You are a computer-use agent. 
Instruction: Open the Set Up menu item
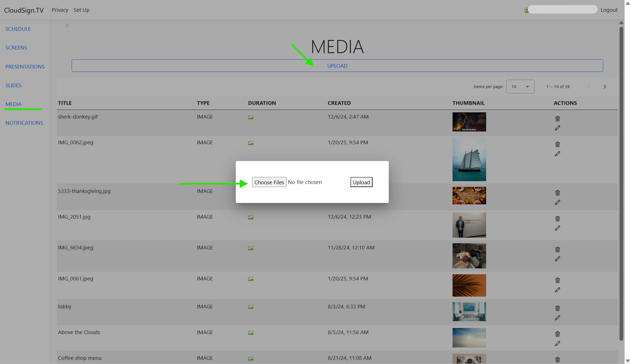coord(81,10)
